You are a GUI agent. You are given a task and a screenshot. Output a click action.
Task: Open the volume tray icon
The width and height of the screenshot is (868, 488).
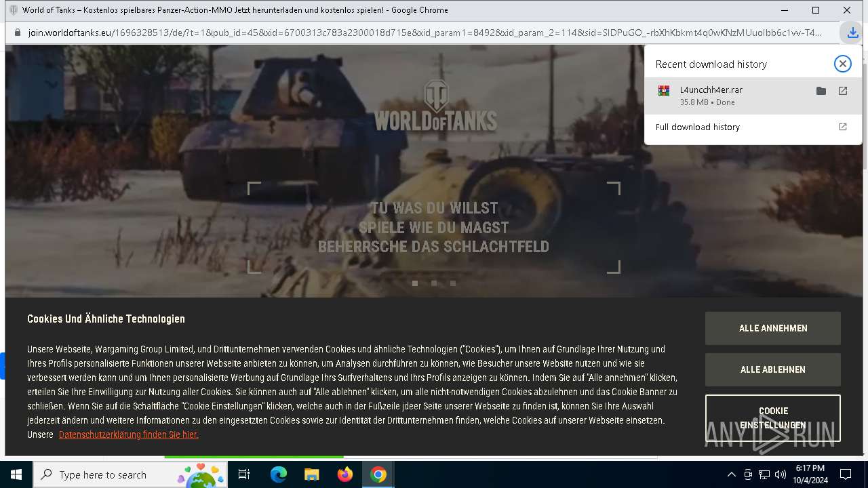(x=781, y=474)
